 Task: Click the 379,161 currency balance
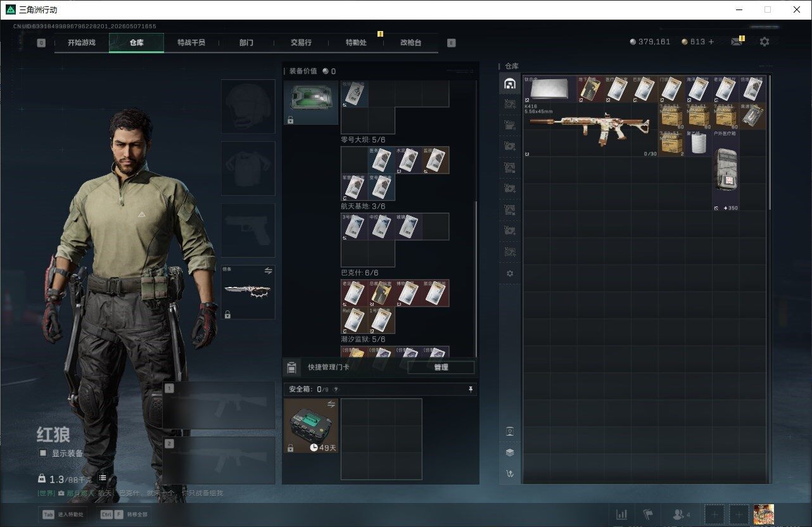click(650, 42)
